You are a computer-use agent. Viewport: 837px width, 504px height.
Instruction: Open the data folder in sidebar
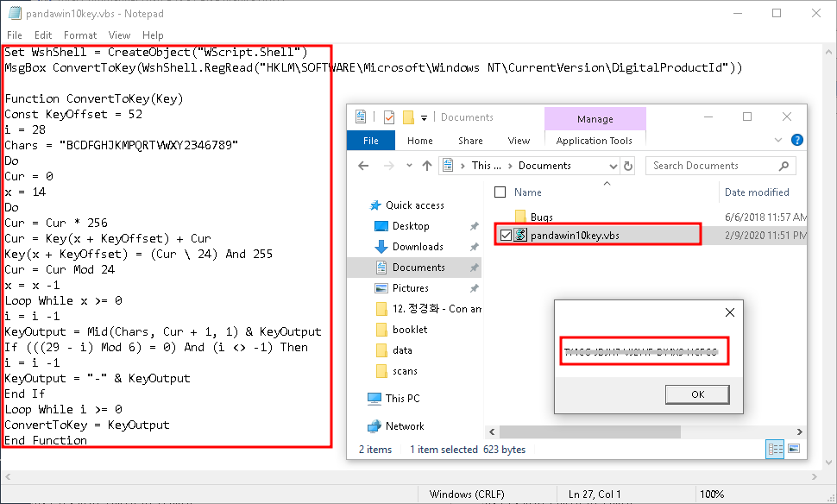click(402, 350)
